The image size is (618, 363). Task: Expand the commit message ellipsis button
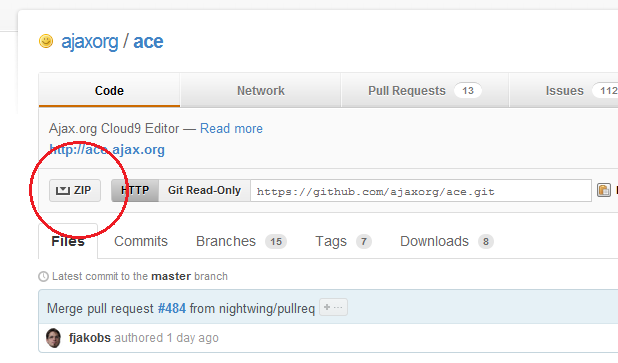click(333, 307)
